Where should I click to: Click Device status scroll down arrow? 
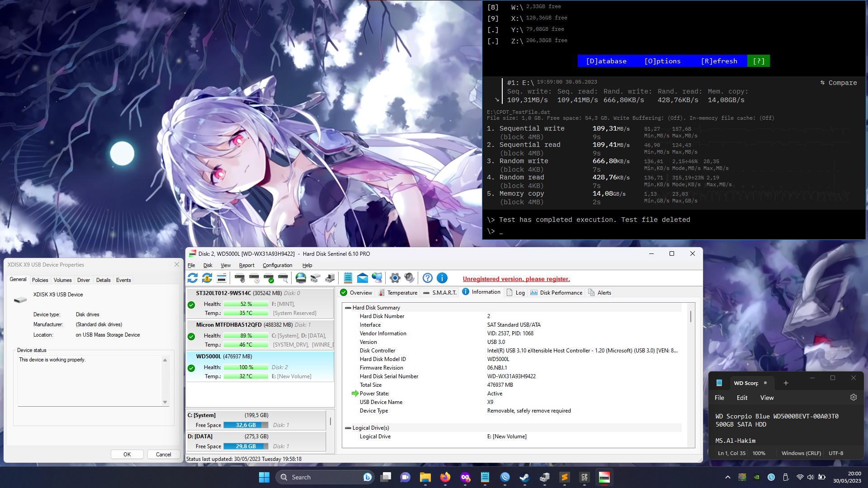(x=165, y=402)
